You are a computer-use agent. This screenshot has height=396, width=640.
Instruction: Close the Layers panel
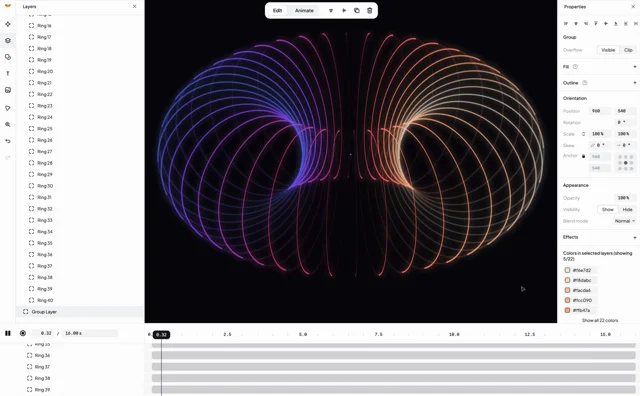click(x=135, y=7)
